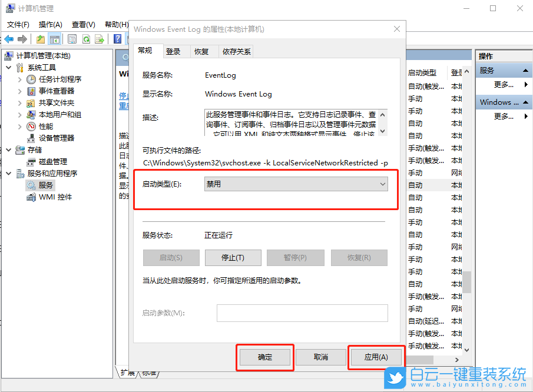Viewport: 533px width, 392px height.
Task: Click the 重新启动 service link
Action: pos(125,106)
